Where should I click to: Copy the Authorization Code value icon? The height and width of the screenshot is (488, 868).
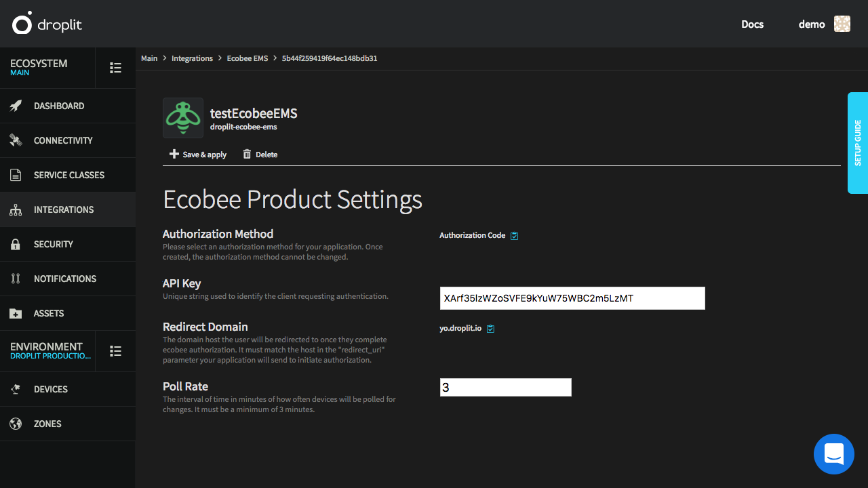coord(514,236)
